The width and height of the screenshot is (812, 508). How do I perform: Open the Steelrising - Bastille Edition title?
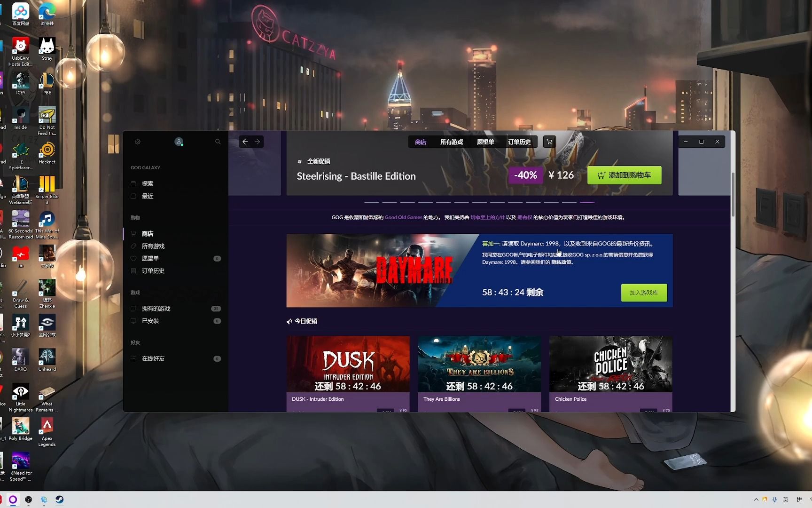(x=356, y=176)
